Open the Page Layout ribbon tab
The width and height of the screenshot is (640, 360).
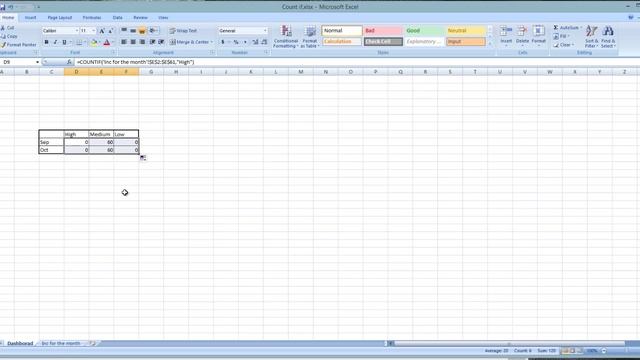pos(60,18)
